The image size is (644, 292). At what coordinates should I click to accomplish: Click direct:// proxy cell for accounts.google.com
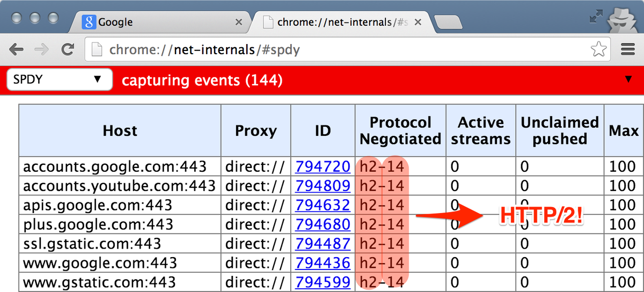point(256,167)
